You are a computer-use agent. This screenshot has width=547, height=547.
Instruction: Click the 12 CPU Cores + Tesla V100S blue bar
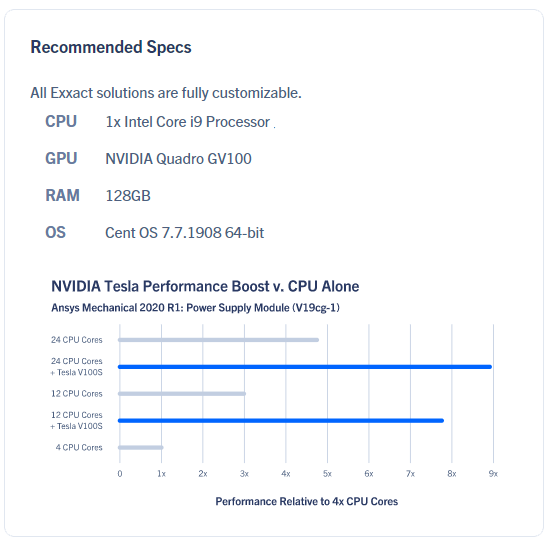click(281, 420)
